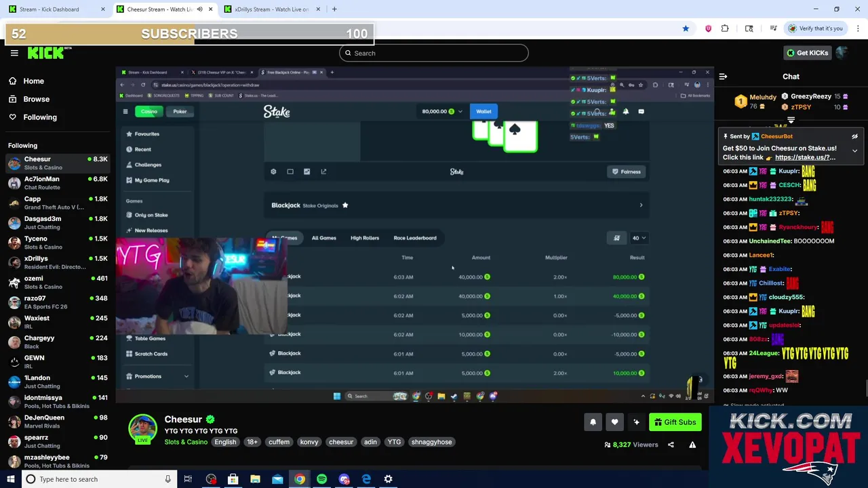Expand Promotions in Stake sidebar

(x=157, y=376)
